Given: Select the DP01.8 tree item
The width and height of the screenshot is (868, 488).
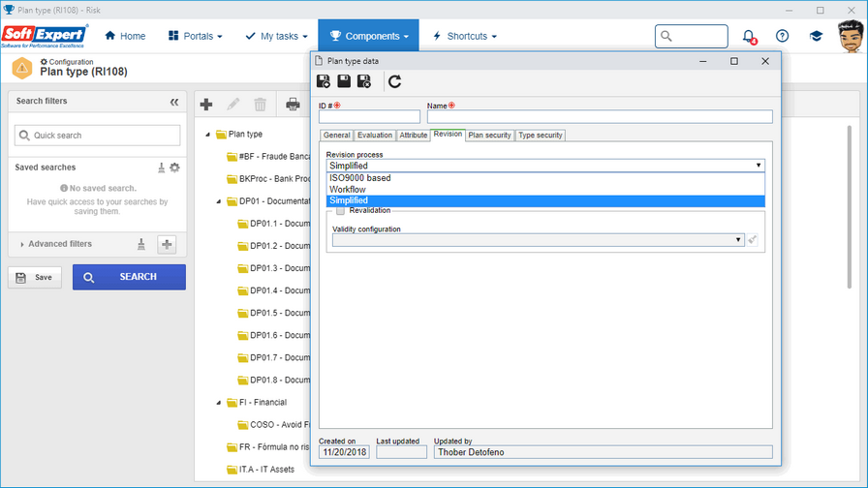Looking at the screenshot, I should pyautogui.click(x=274, y=381).
